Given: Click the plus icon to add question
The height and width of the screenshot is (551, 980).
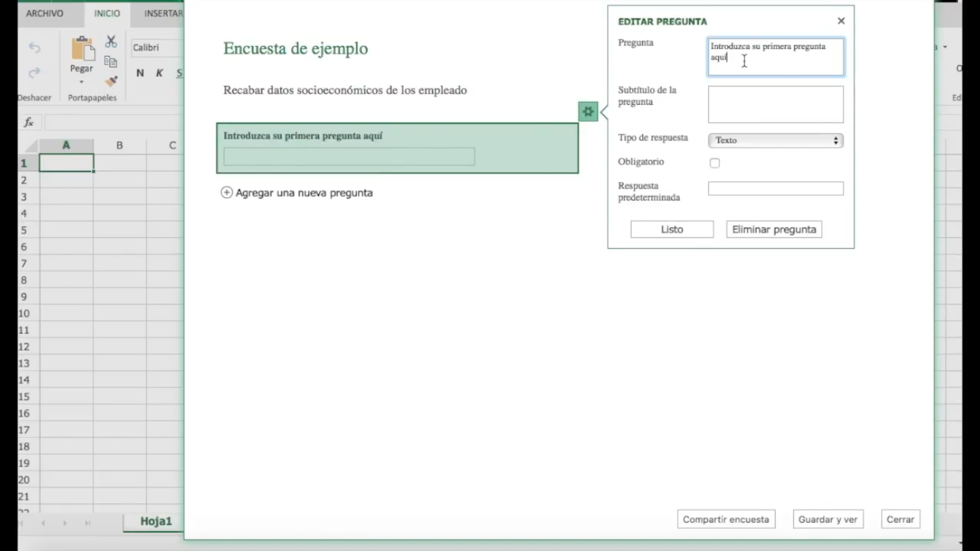Looking at the screenshot, I should pyautogui.click(x=227, y=193).
